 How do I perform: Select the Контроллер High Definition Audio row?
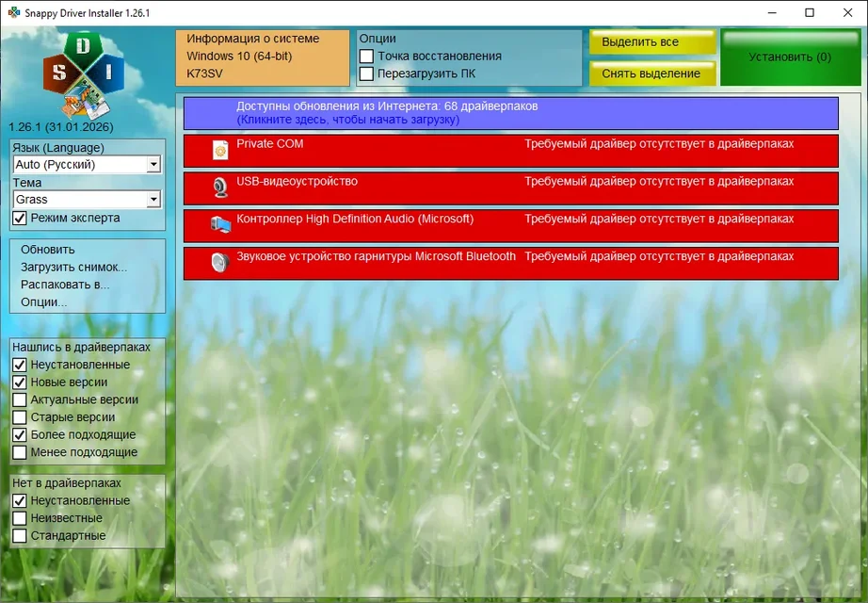[x=511, y=225]
